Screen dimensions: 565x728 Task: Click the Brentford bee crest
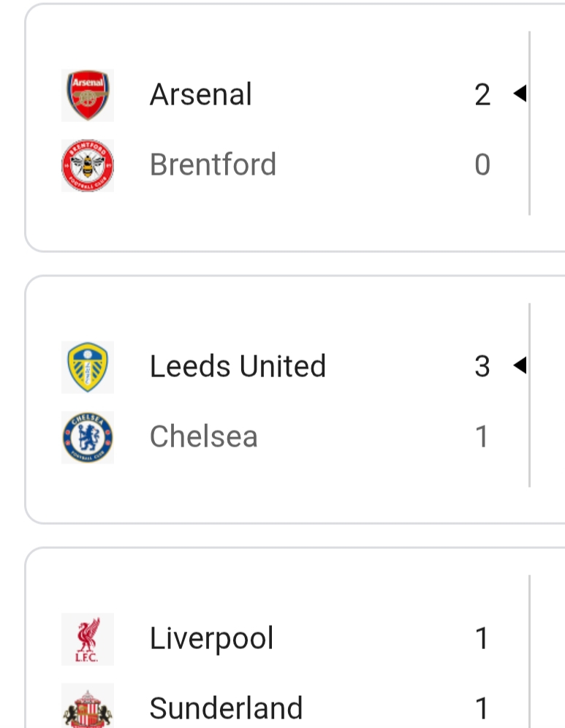pyautogui.click(x=88, y=165)
